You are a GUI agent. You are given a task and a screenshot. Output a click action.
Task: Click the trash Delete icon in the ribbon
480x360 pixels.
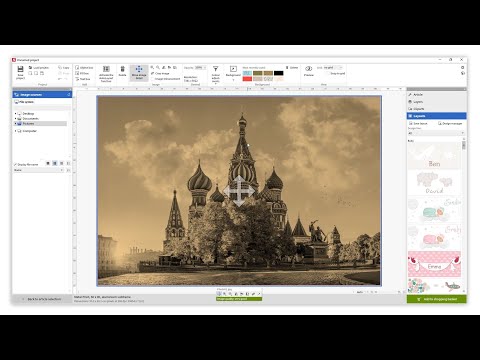(x=122, y=69)
